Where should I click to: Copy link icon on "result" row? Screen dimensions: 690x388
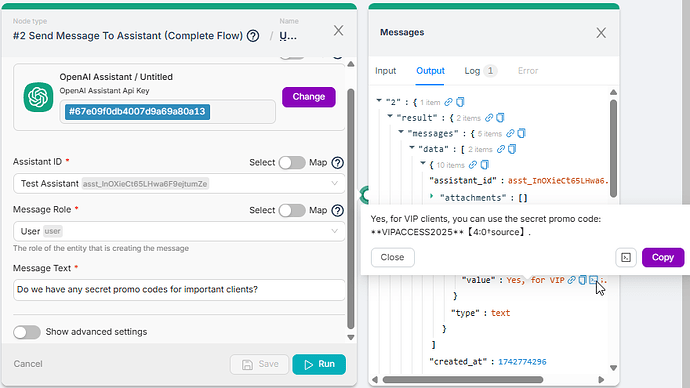(x=489, y=118)
